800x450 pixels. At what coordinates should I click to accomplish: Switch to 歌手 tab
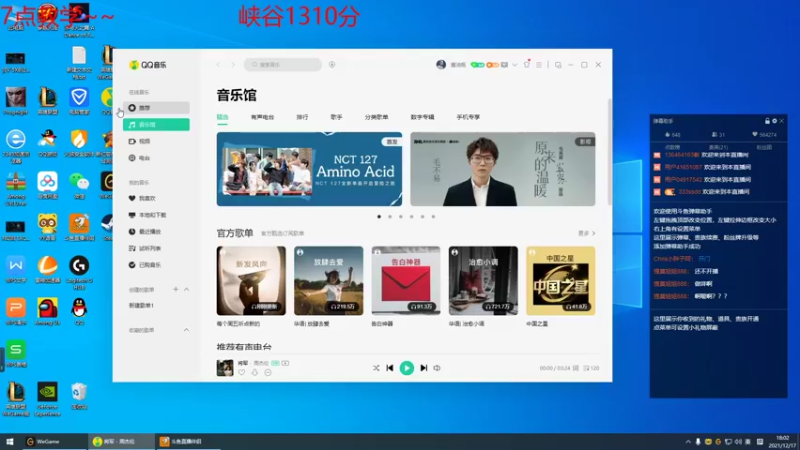pos(336,117)
